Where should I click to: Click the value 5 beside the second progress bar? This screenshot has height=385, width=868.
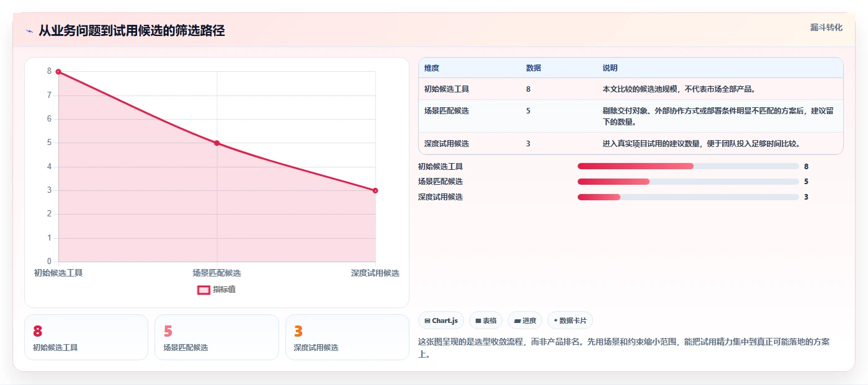click(x=807, y=182)
